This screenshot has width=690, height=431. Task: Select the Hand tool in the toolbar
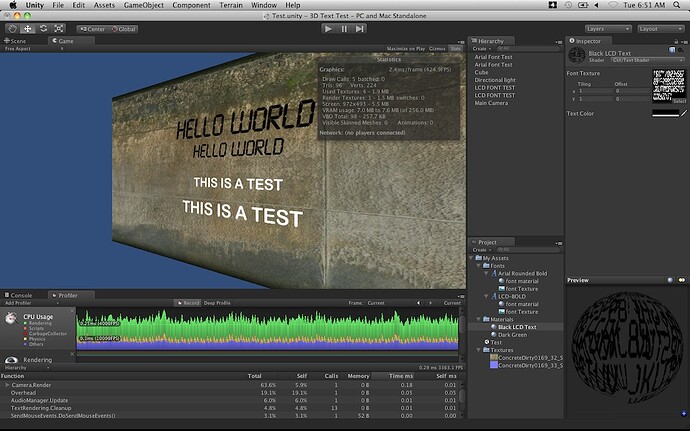12,29
